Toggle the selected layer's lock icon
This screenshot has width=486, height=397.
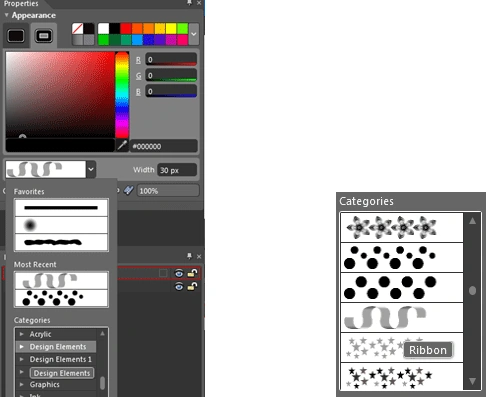[x=192, y=273]
